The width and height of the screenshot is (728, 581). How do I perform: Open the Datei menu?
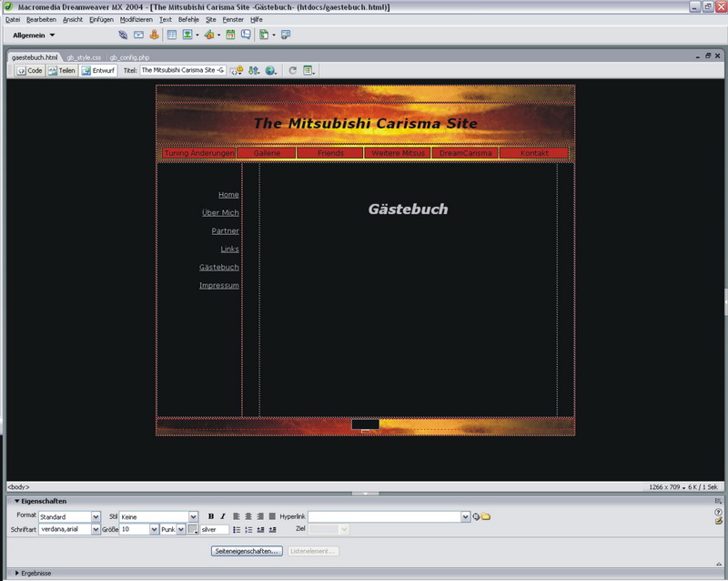(13, 19)
